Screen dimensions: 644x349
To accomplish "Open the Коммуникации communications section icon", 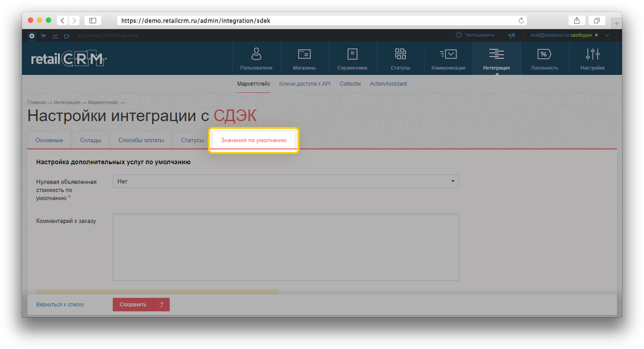I will point(448,54).
